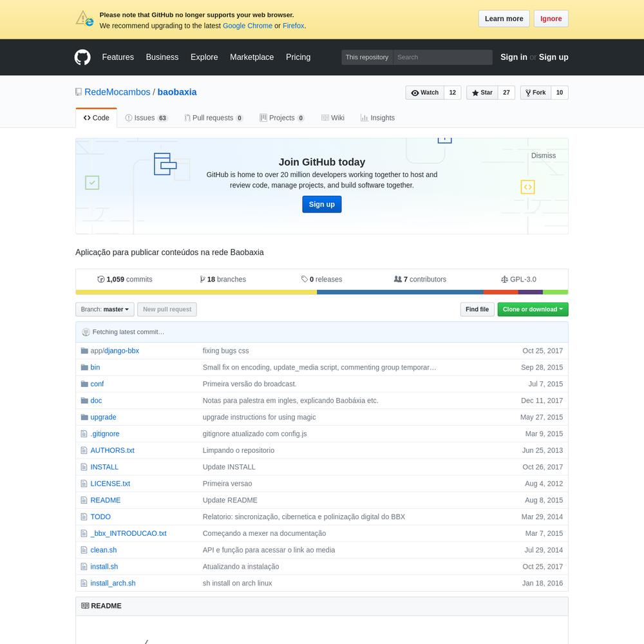Click file icon for LICENSE.txt

(84, 484)
